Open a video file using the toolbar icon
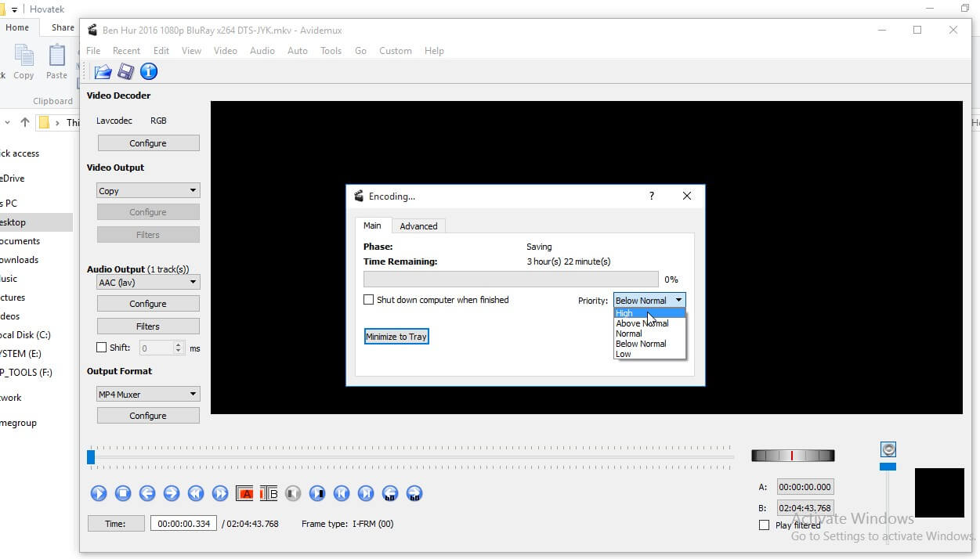The width and height of the screenshot is (980, 559). pyautogui.click(x=102, y=71)
